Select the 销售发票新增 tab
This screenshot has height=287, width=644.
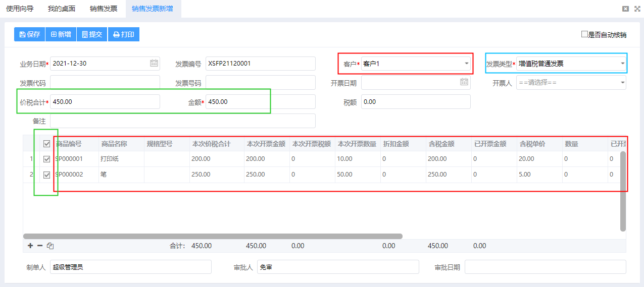pyautogui.click(x=153, y=9)
